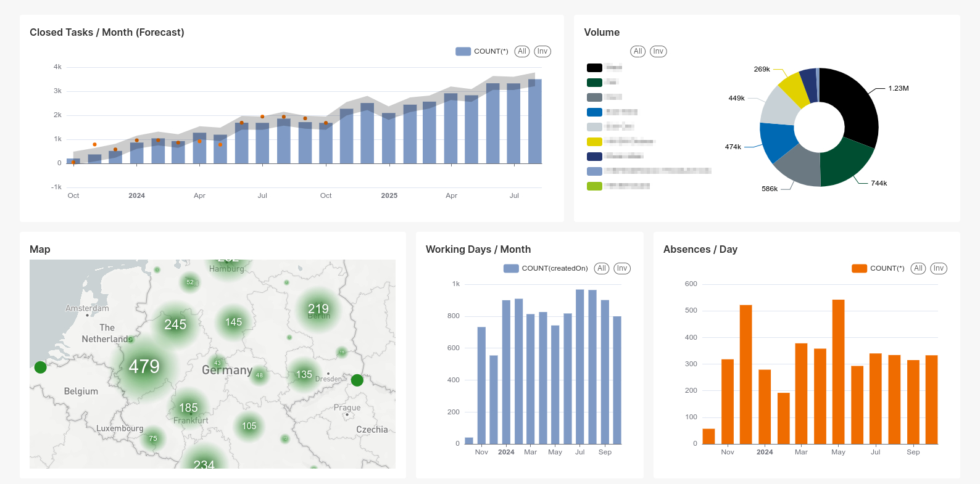Click the 'Prague' label on the map
This screenshot has width=980, height=484.
(347, 408)
